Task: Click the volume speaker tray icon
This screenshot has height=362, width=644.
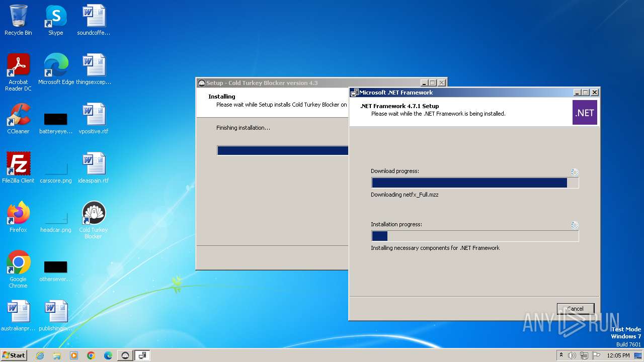Action: pyautogui.click(x=572, y=355)
